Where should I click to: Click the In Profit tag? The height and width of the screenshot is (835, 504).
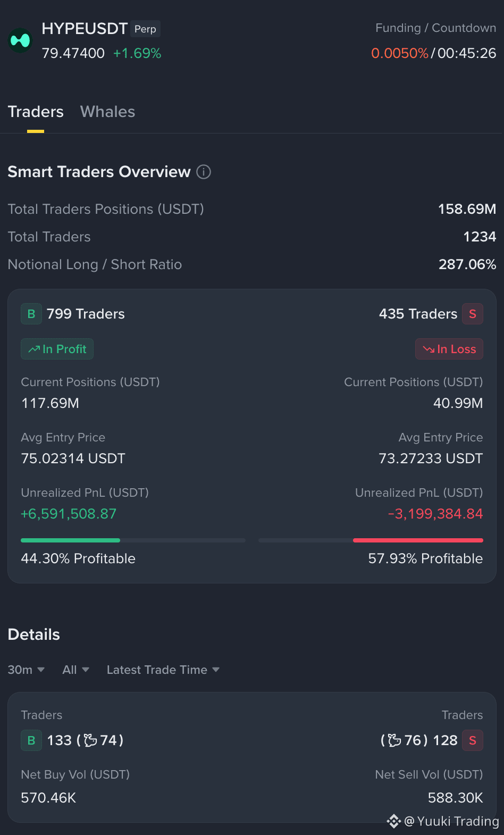(57, 349)
